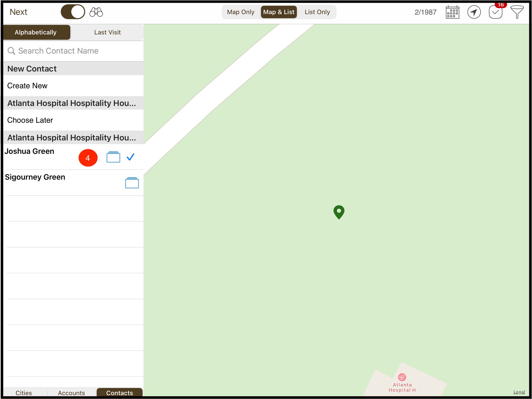The image size is (532, 399).
Task: Select Alphabetically sorting option
Action: tap(36, 32)
